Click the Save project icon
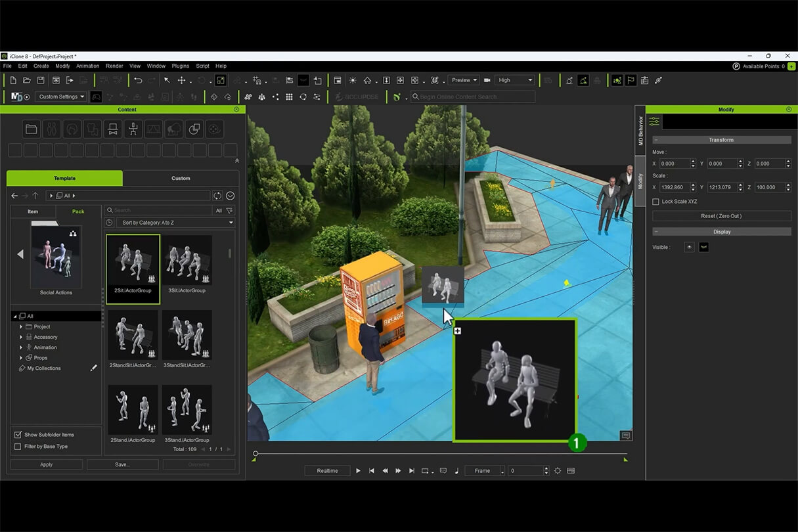The image size is (798, 532). point(41,80)
